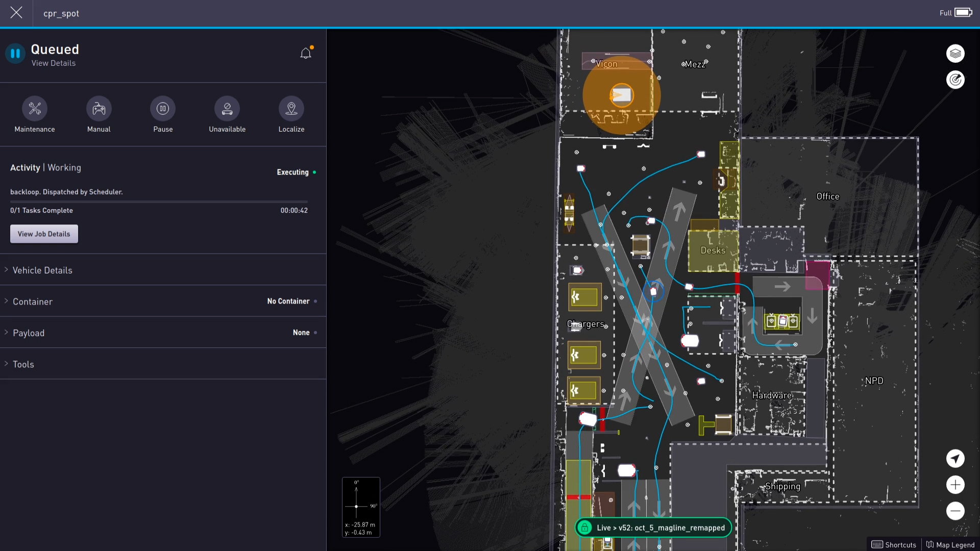Open the Map Legend

[950, 545]
